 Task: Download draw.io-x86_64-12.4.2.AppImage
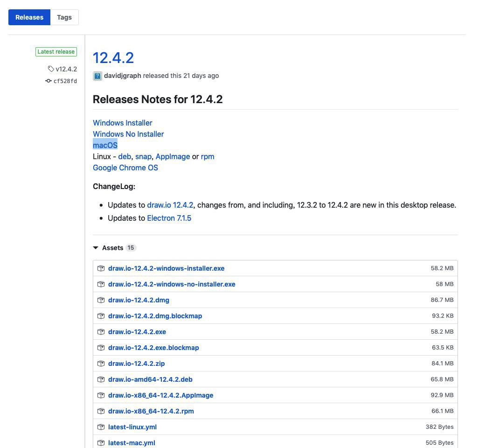point(160,395)
